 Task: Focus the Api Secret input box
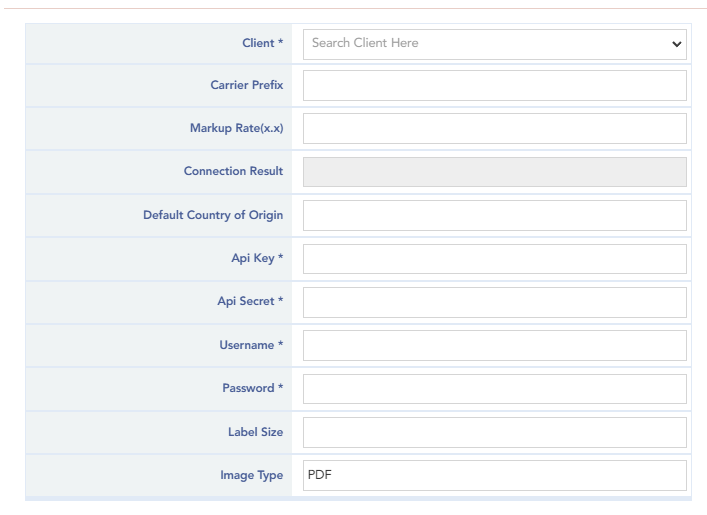pos(494,302)
